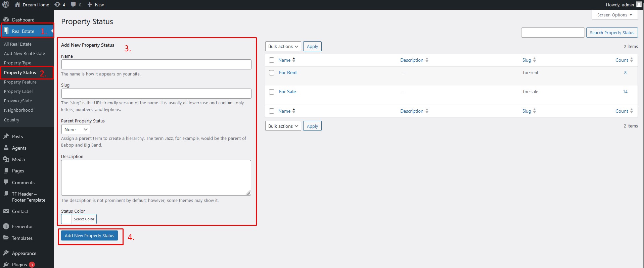Click the Pages icon in sidebar

(6, 170)
